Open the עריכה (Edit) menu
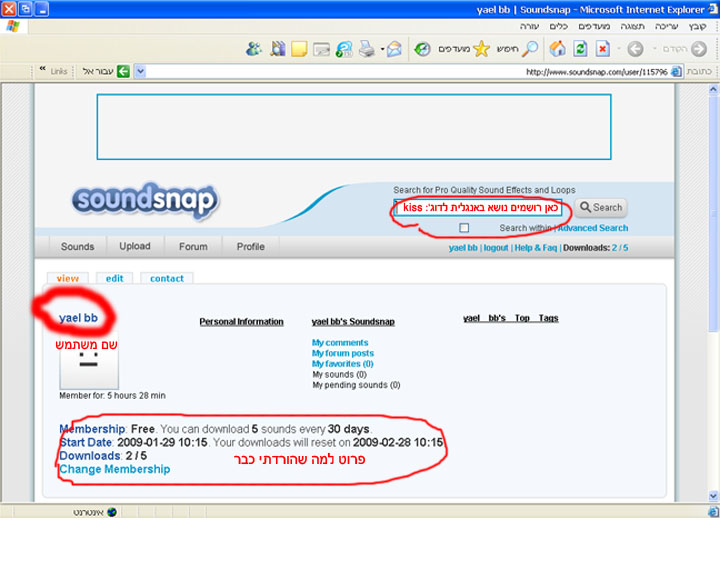 pyautogui.click(x=666, y=26)
